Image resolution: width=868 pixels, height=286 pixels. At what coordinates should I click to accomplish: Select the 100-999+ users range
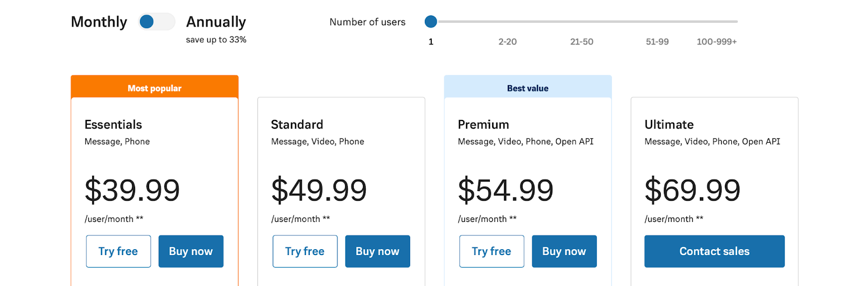(717, 42)
